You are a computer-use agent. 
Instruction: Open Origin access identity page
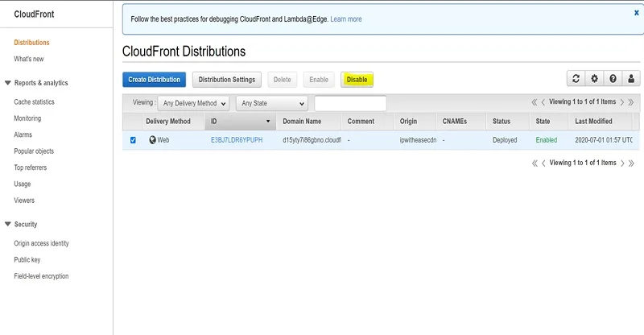pyautogui.click(x=42, y=243)
